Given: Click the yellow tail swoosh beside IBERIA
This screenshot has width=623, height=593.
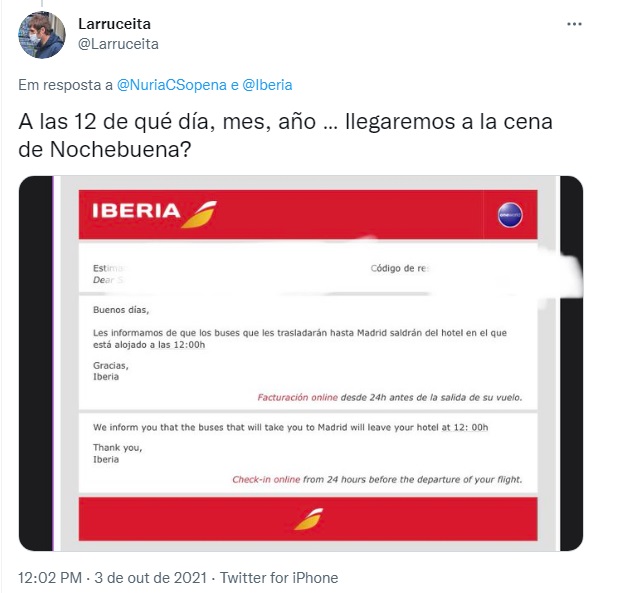Looking at the screenshot, I should coord(199,214).
